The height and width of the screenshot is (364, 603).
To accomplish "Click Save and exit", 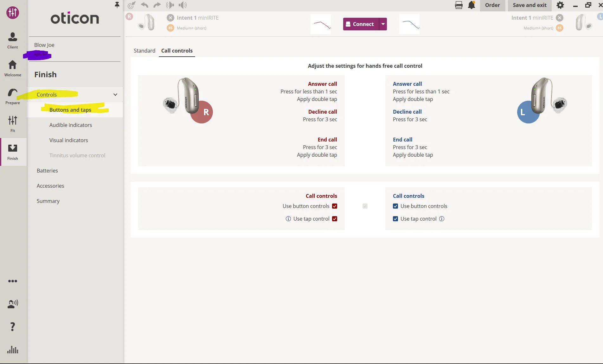I will coord(529,5).
